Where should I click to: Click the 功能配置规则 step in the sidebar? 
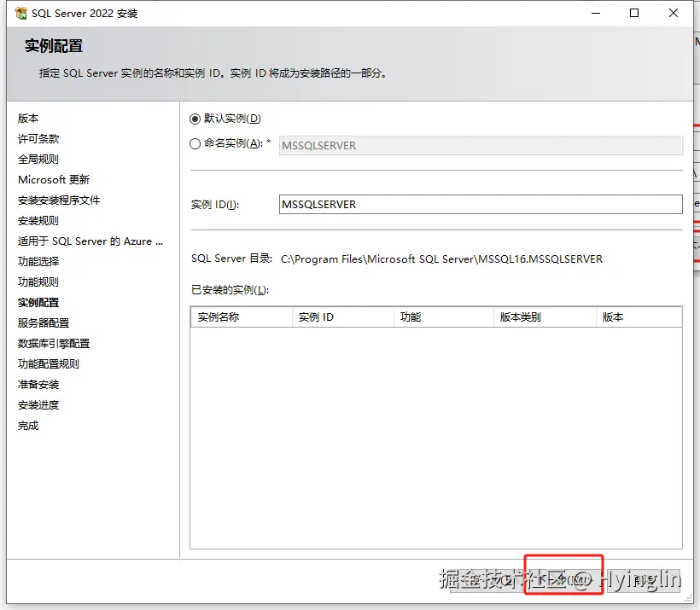pyautogui.click(x=49, y=364)
